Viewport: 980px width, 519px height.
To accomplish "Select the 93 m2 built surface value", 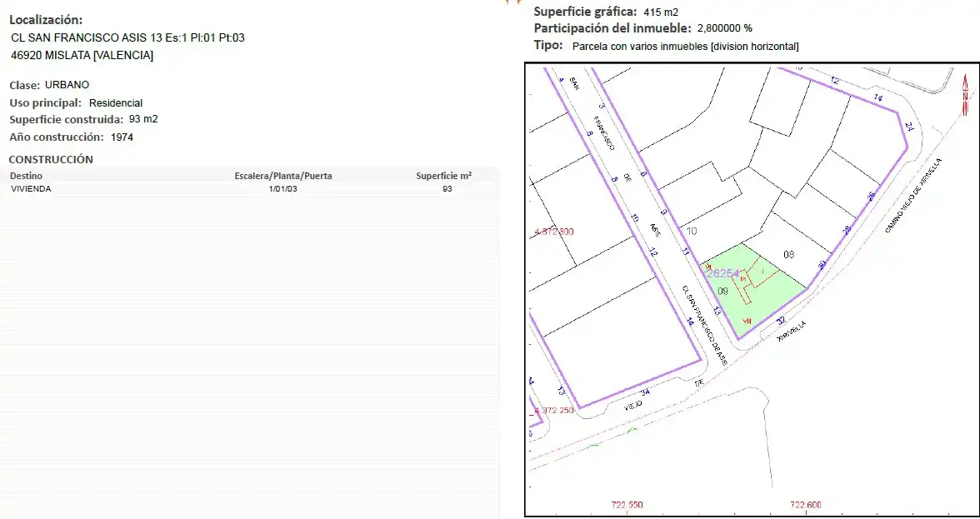I will click(x=143, y=118).
